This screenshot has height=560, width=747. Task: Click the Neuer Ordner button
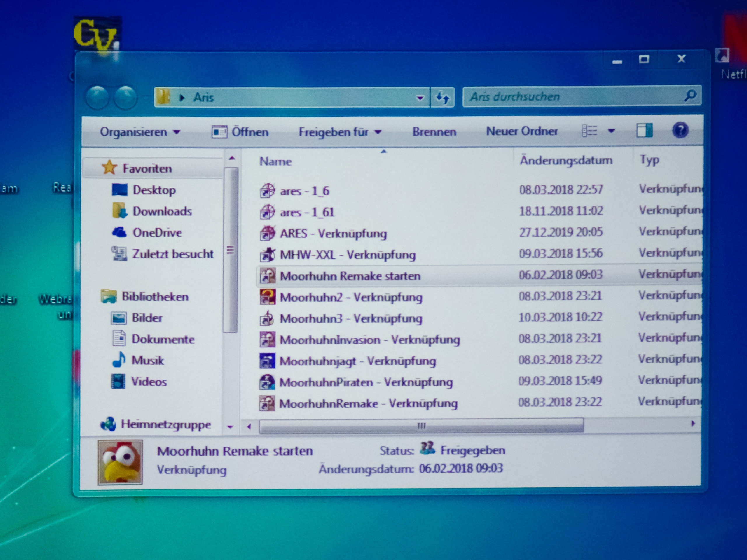point(521,131)
